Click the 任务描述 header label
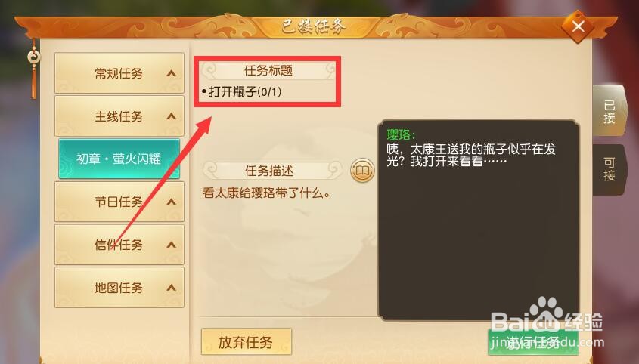The width and height of the screenshot is (639, 364). tap(269, 171)
